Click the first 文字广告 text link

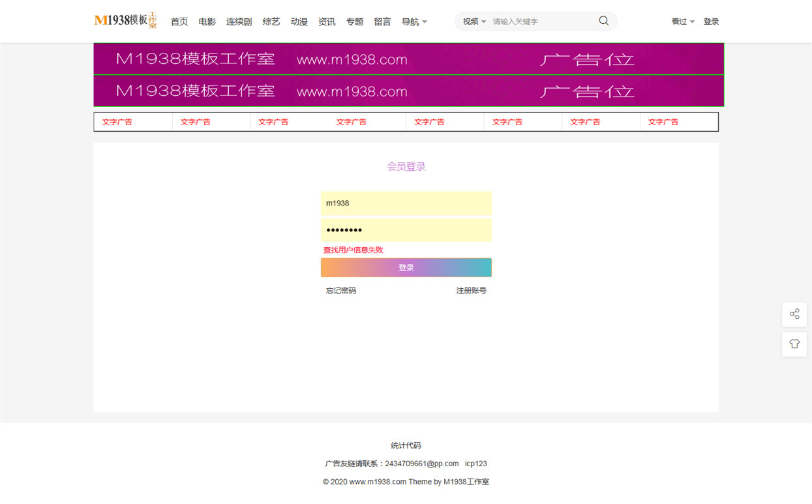[x=117, y=122]
